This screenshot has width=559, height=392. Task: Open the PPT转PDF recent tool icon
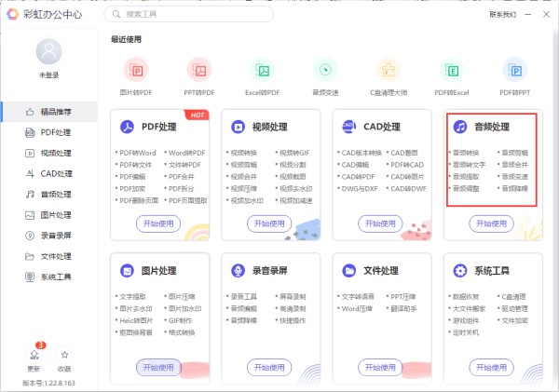(199, 70)
